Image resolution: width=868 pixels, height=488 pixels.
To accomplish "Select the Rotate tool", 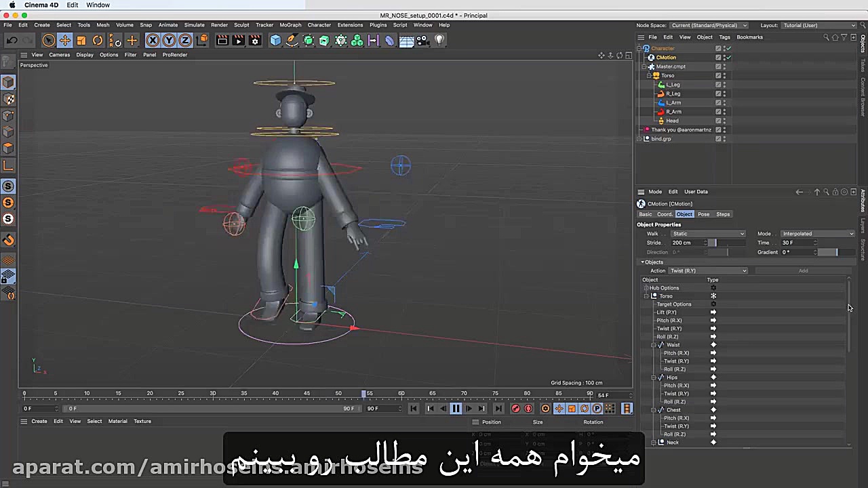I will tap(98, 41).
